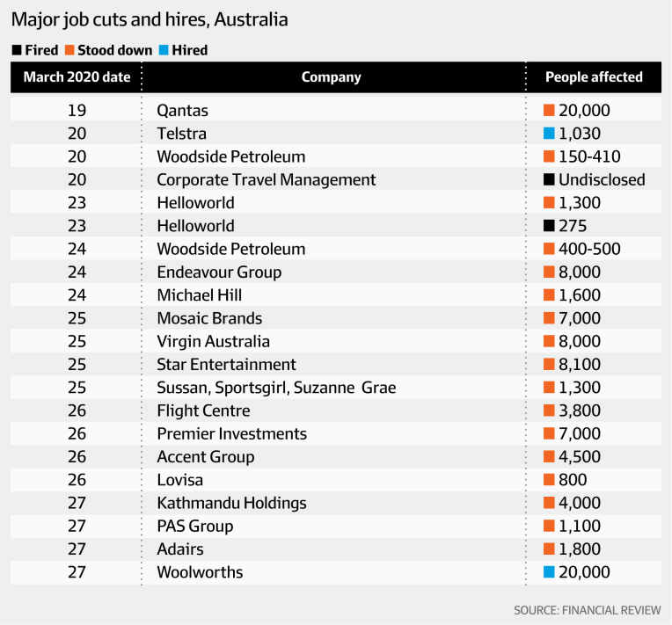The image size is (672, 625).
Task: Click the orange square next to 8,100
Action: pos(549,364)
